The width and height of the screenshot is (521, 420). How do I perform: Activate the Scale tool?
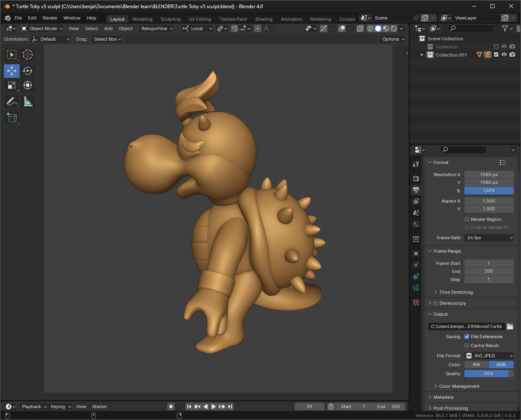(x=11, y=85)
